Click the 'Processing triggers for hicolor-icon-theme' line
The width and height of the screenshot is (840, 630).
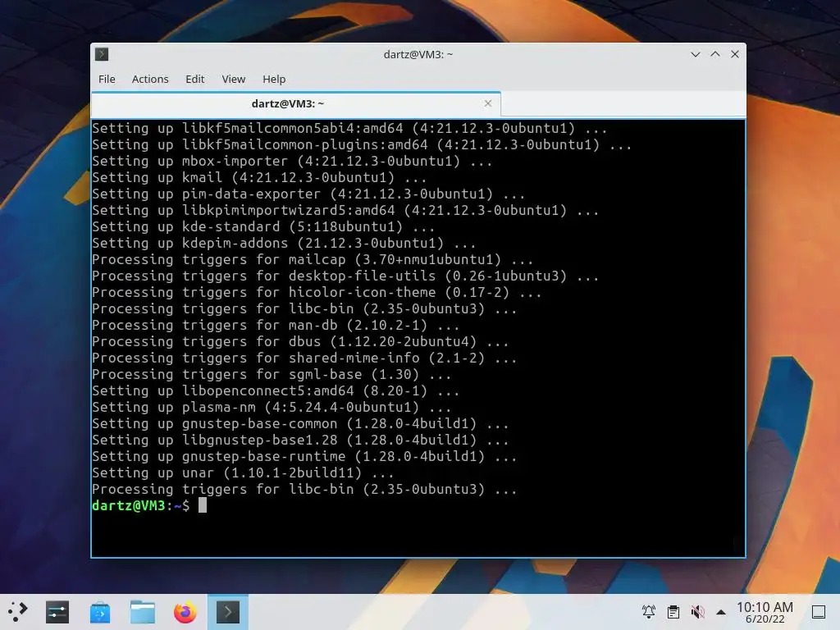pyautogui.click(x=317, y=293)
